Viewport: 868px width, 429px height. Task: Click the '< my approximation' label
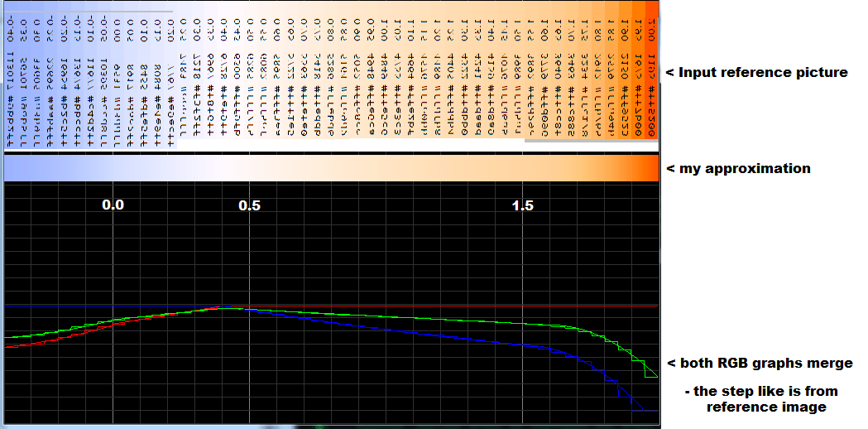pyautogui.click(x=737, y=168)
